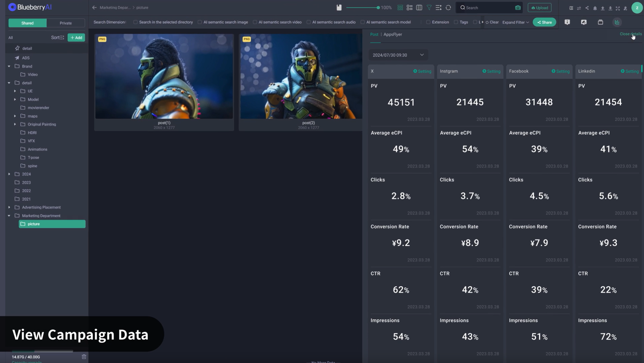Switch to grid thumbnail view

(400, 7)
